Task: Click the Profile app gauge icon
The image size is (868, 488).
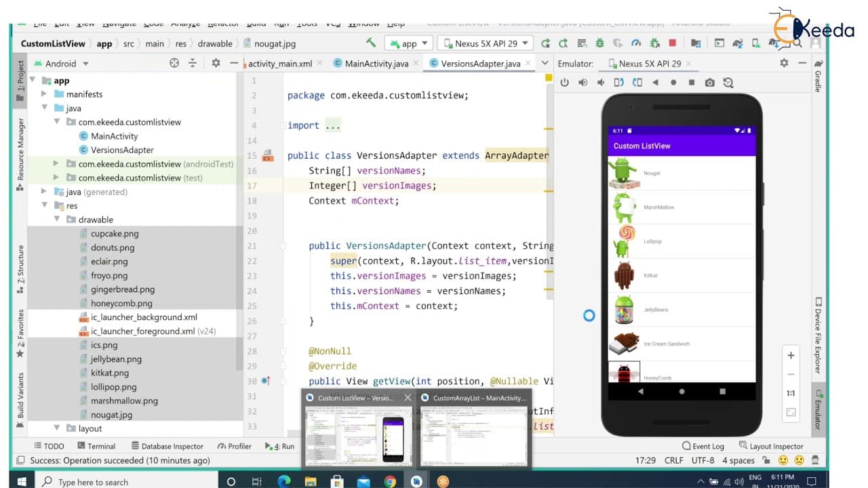Action: click(x=636, y=43)
